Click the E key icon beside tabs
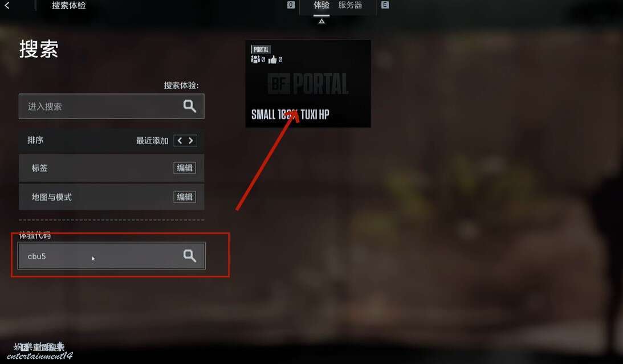Screen dimensions: 623x364 tap(385, 5)
